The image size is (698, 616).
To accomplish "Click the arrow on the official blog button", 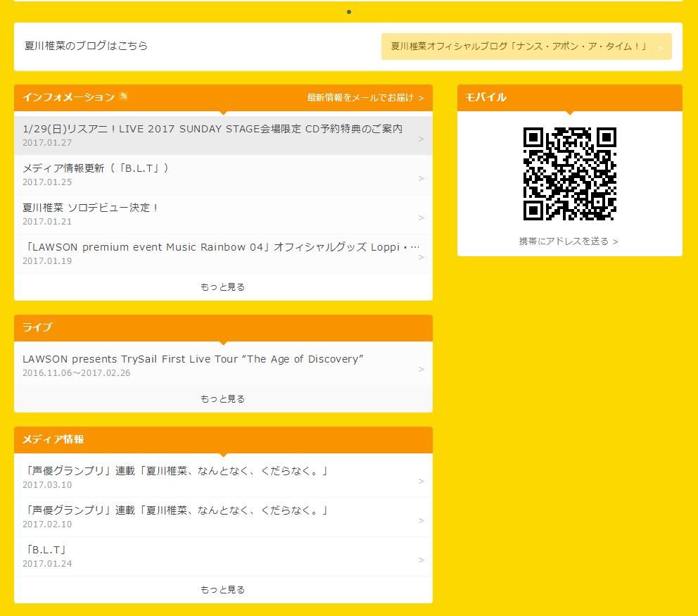I will click(x=661, y=48).
